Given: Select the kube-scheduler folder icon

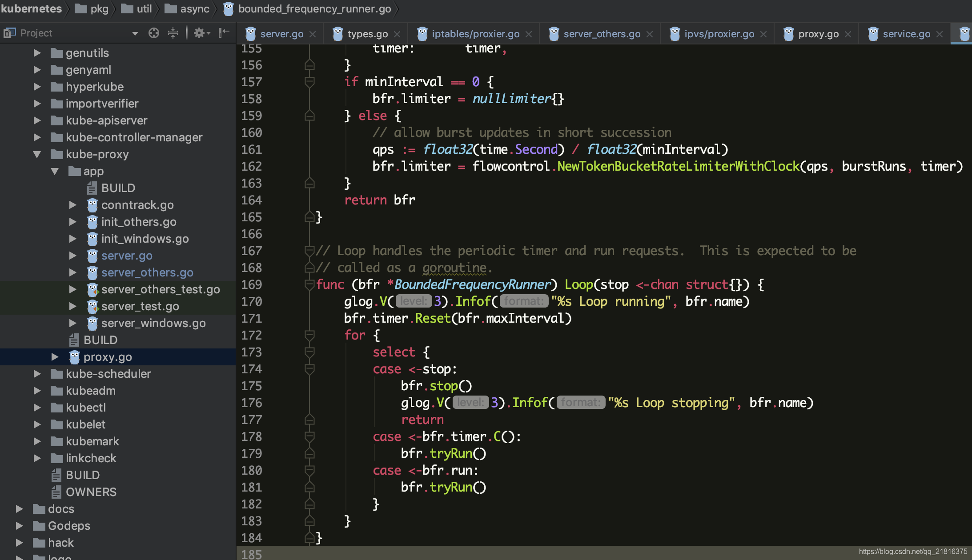Looking at the screenshot, I should [56, 374].
